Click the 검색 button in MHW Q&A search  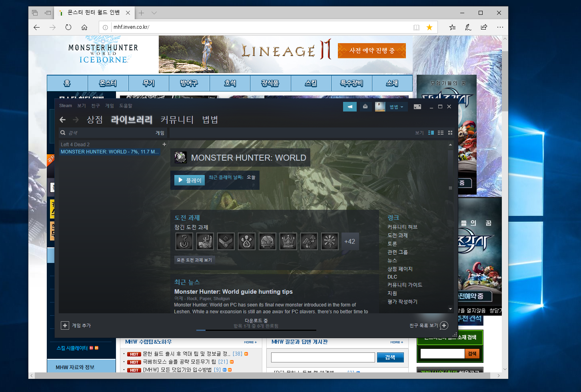pos(390,357)
